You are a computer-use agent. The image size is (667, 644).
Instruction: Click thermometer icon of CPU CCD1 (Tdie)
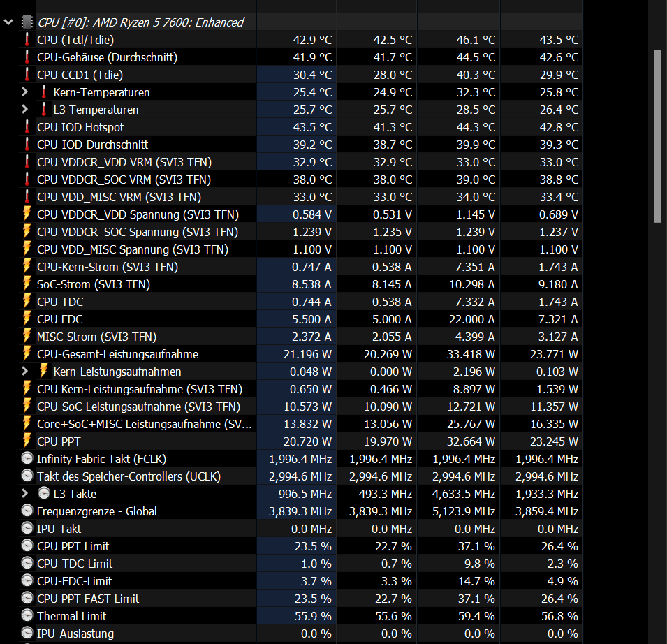tap(27, 75)
